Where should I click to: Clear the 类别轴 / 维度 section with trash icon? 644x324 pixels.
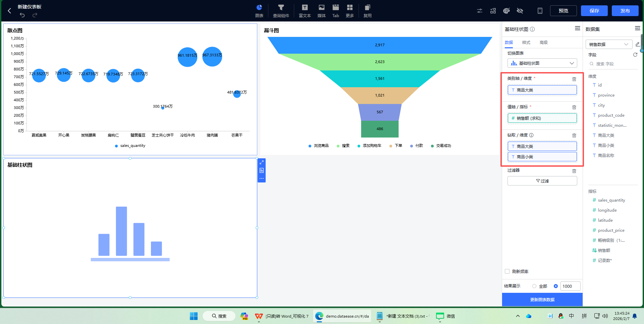point(574,79)
